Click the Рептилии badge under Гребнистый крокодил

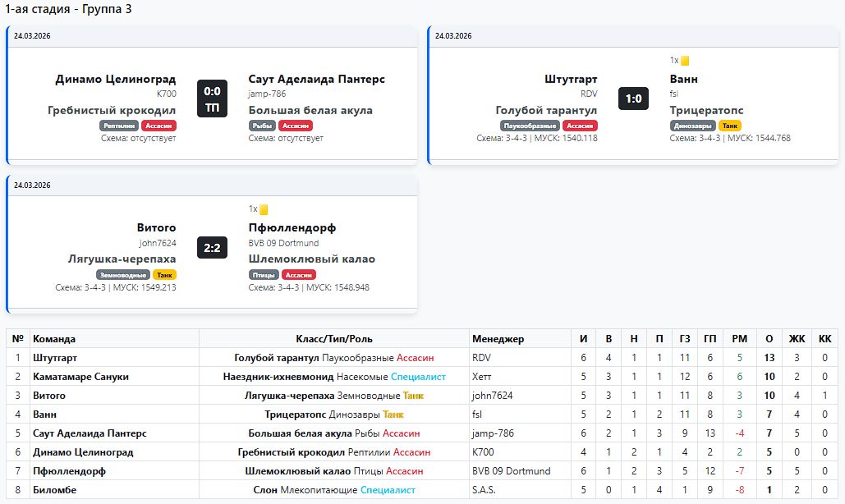coord(119,126)
